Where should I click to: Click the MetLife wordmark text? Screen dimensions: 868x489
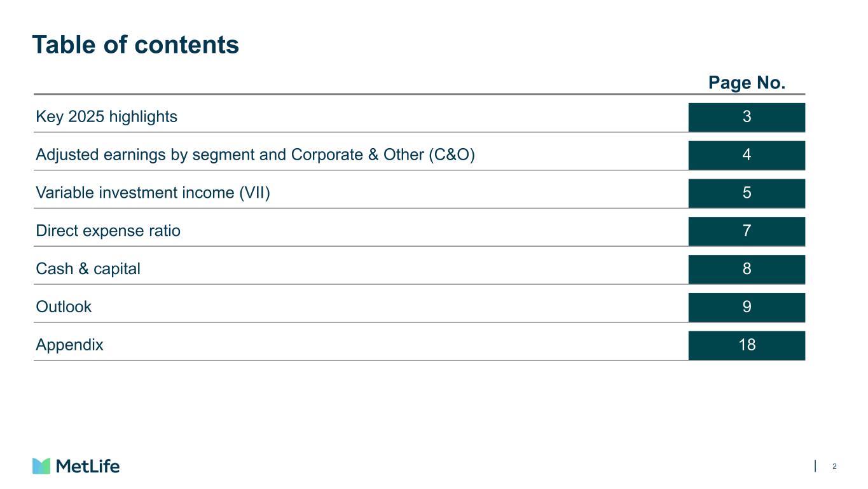click(x=88, y=466)
